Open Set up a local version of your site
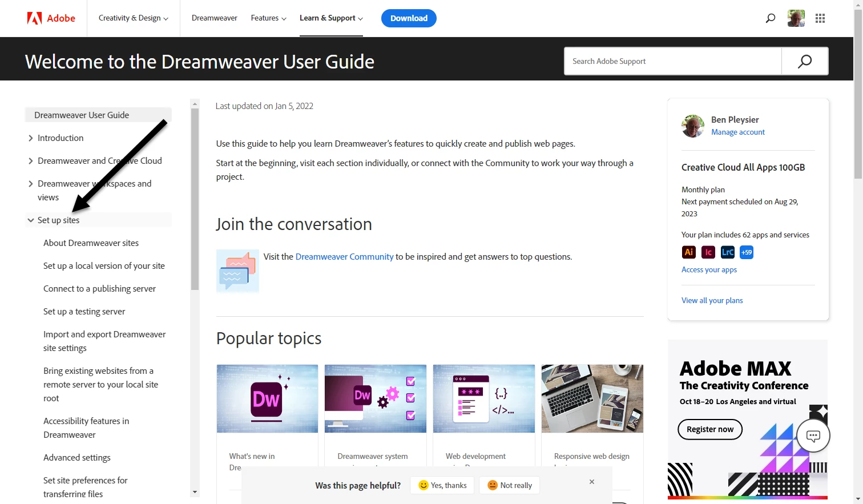 coord(104,266)
